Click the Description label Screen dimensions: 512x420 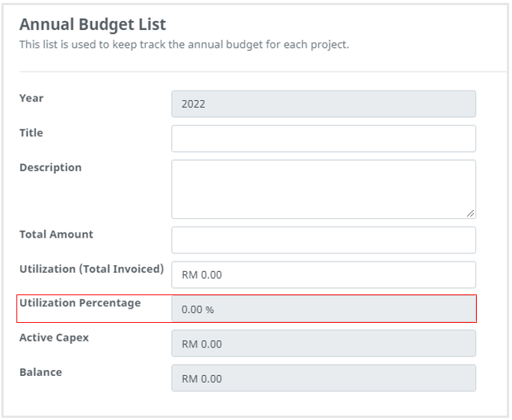pyautogui.click(x=51, y=167)
